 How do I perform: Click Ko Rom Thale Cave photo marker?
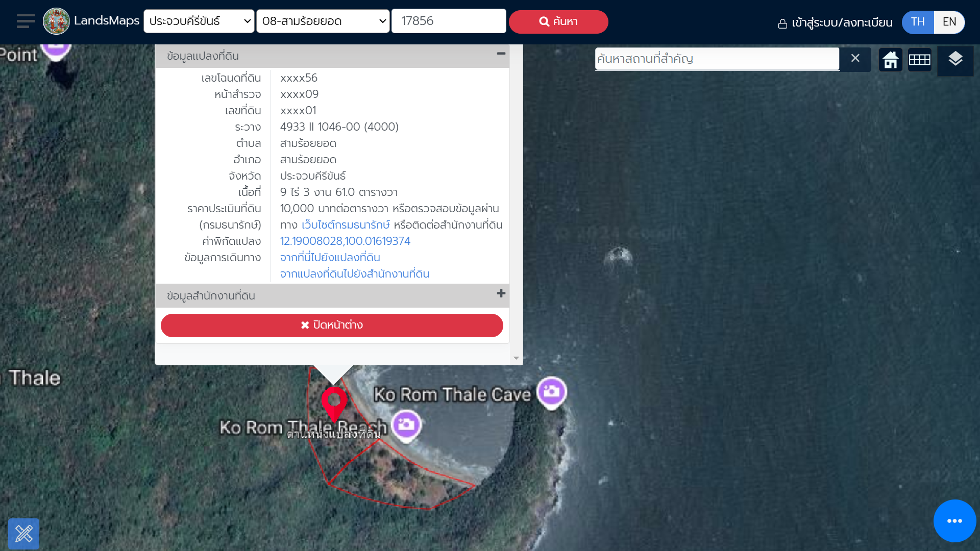click(x=551, y=392)
